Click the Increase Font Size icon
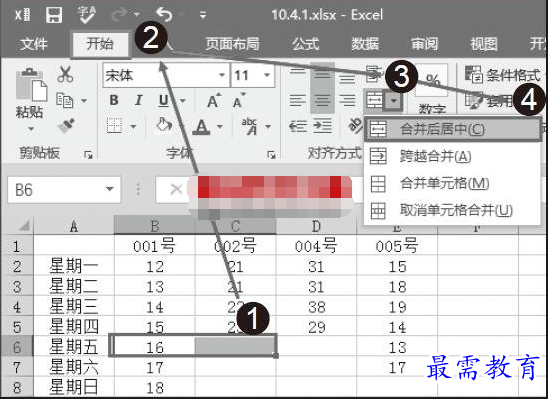 pos(214,101)
